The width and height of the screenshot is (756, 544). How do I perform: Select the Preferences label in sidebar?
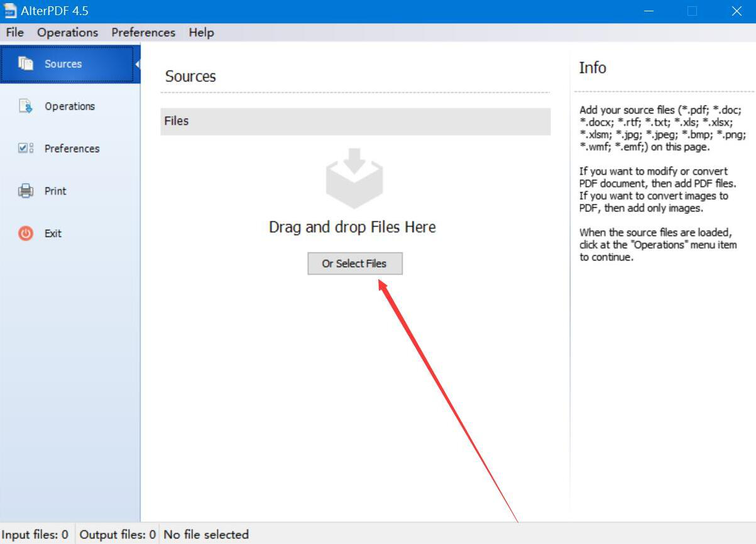[72, 149]
